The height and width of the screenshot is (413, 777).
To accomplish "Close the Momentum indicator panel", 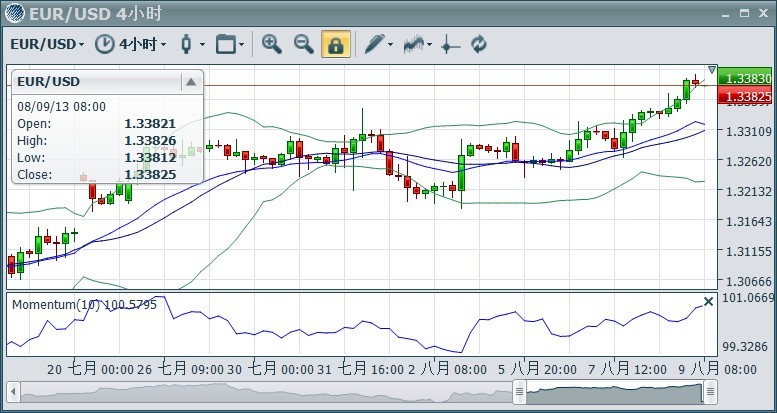I will pyautogui.click(x=709, y=301).
